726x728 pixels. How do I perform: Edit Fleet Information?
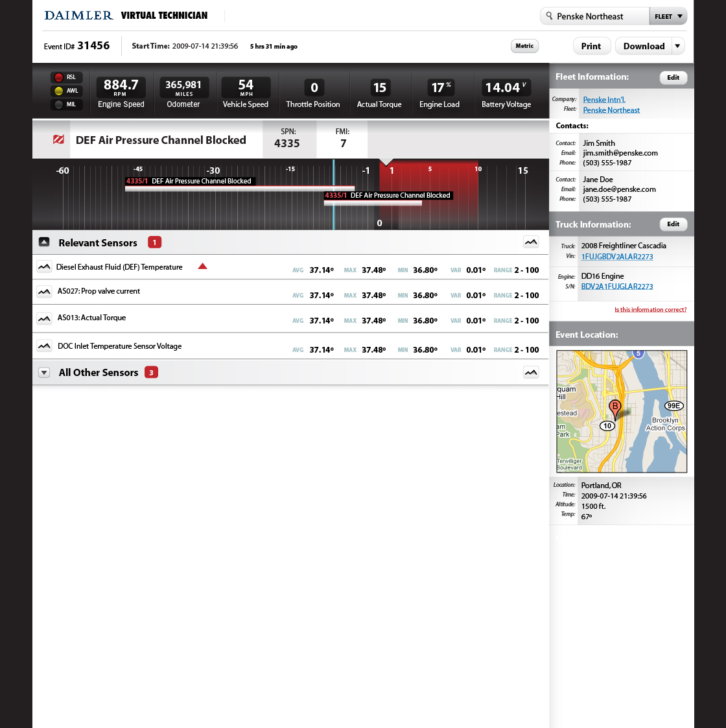[673, 78]
